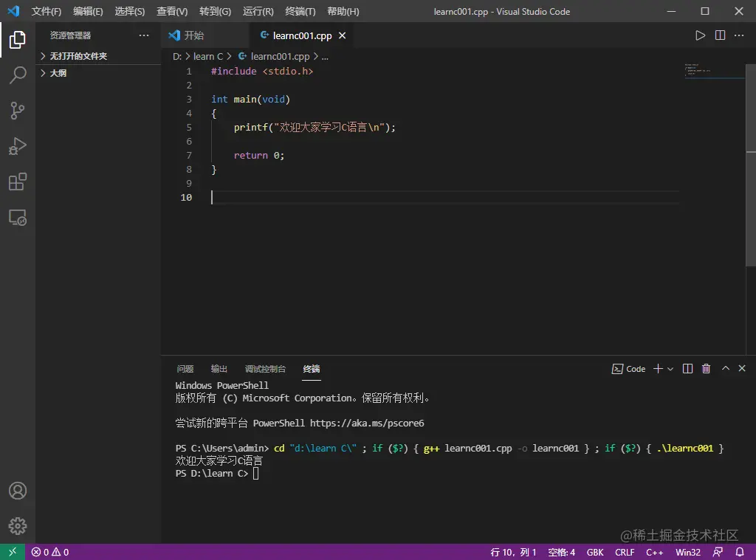Change end of line CRLF
The height and width of the screenshot is (560, 756).
pyautogui.click(x=625, y=553)
